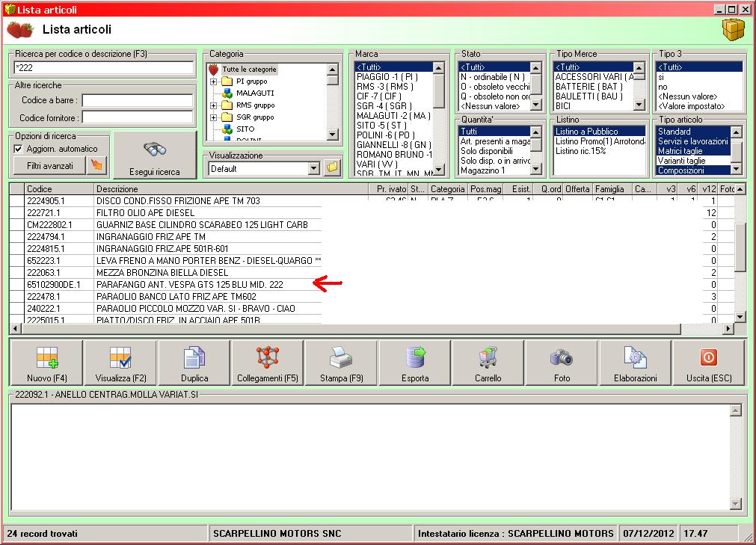Sort by the Codice column header
Image resolution: width=756 pixels, height=545 pixels.
[x=59, y=189]
